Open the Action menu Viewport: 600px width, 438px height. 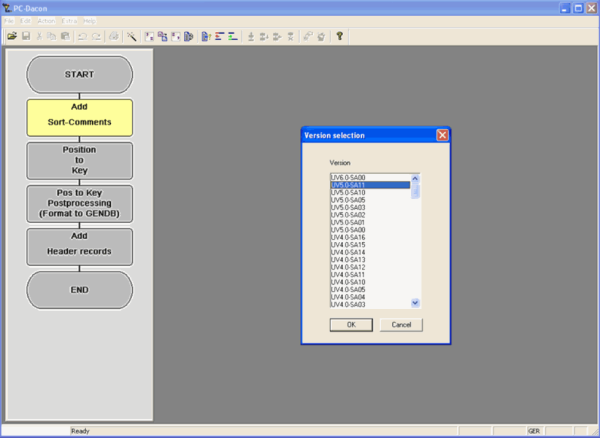tap(46, 21)
